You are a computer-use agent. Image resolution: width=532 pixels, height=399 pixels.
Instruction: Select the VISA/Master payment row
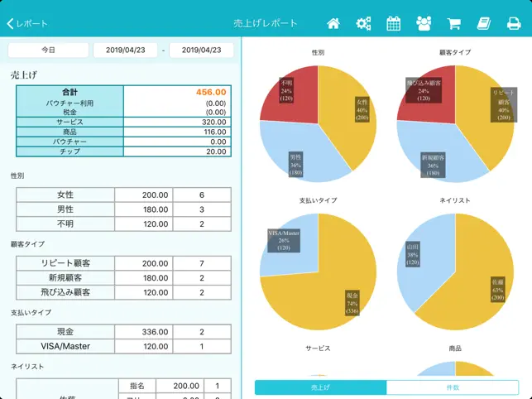click(x=123, y=346)
